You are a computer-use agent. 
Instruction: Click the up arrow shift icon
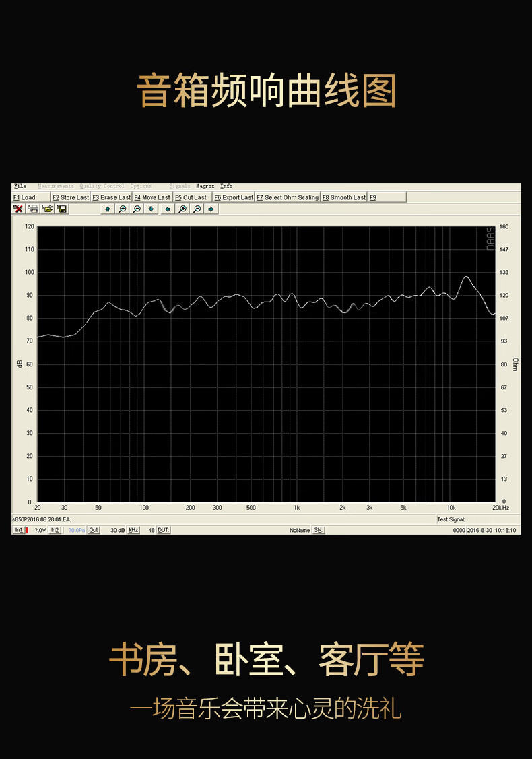click(108, 209)
